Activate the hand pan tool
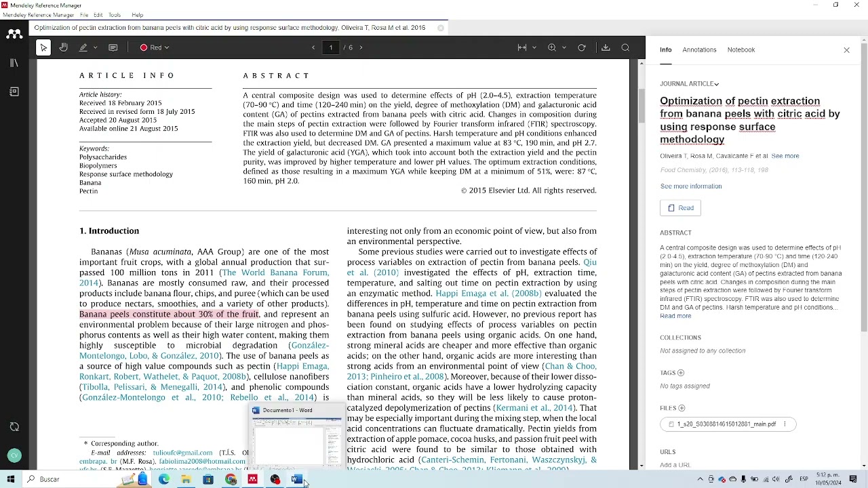The width and height of the screenshot is (868, 488). pos(64,47)
